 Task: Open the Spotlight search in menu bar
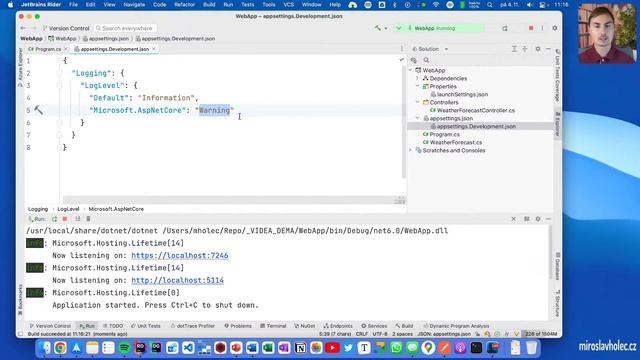point(489,5)
